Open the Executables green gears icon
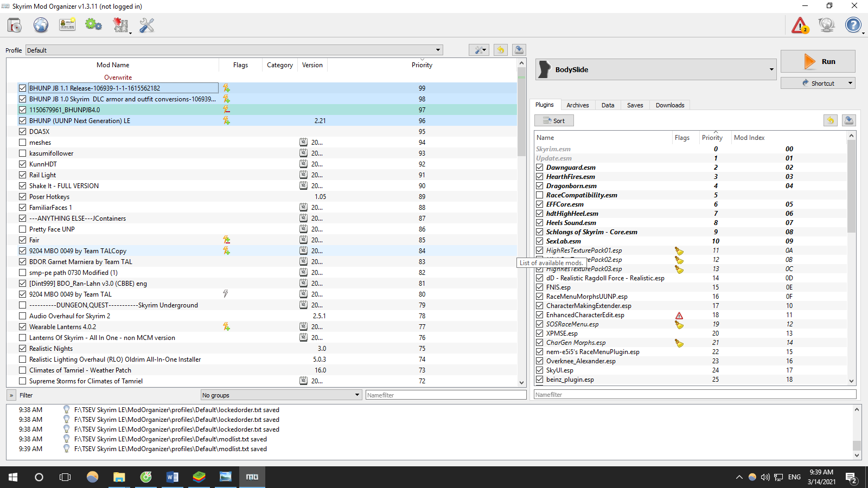This screenshot has height=488, width=868. pyautogui.click(x=93, y=25)
